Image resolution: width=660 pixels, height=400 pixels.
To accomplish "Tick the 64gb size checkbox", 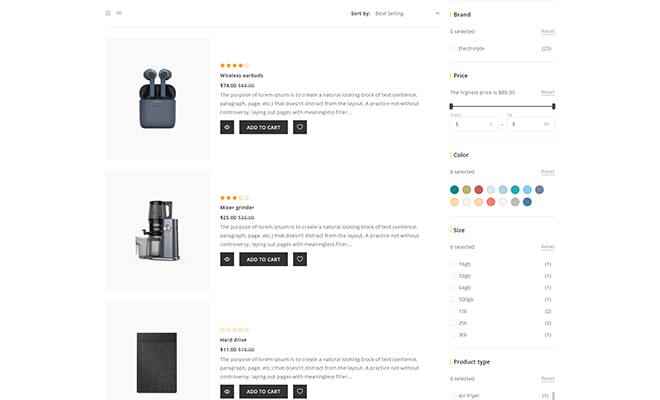I will [x=453, y=287].
